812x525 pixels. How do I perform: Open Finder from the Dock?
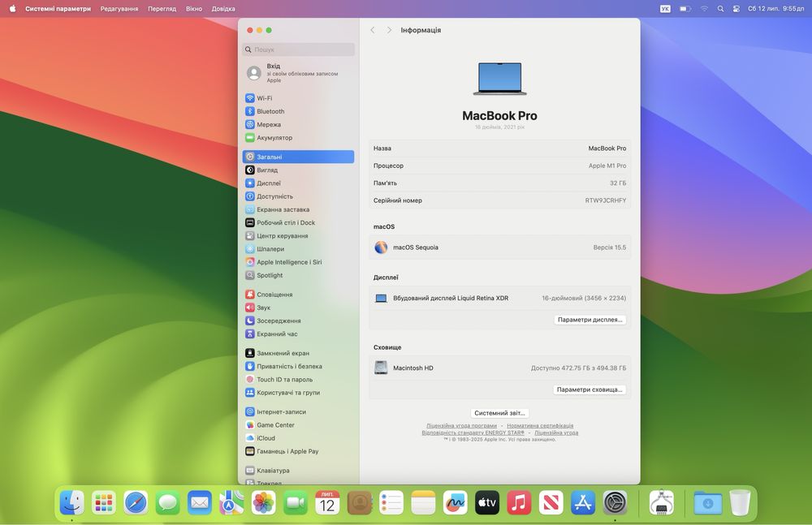coord(72,502)
